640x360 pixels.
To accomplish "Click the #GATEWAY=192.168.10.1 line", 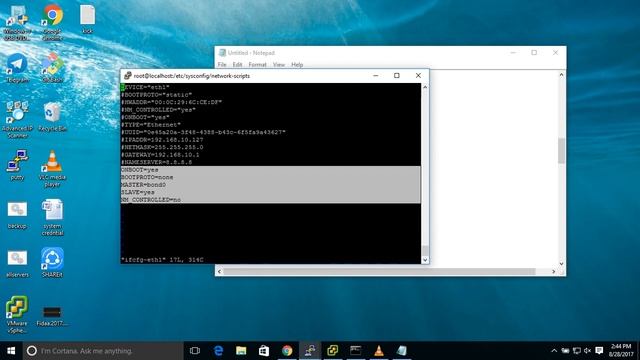I will [x=160, y=155].
